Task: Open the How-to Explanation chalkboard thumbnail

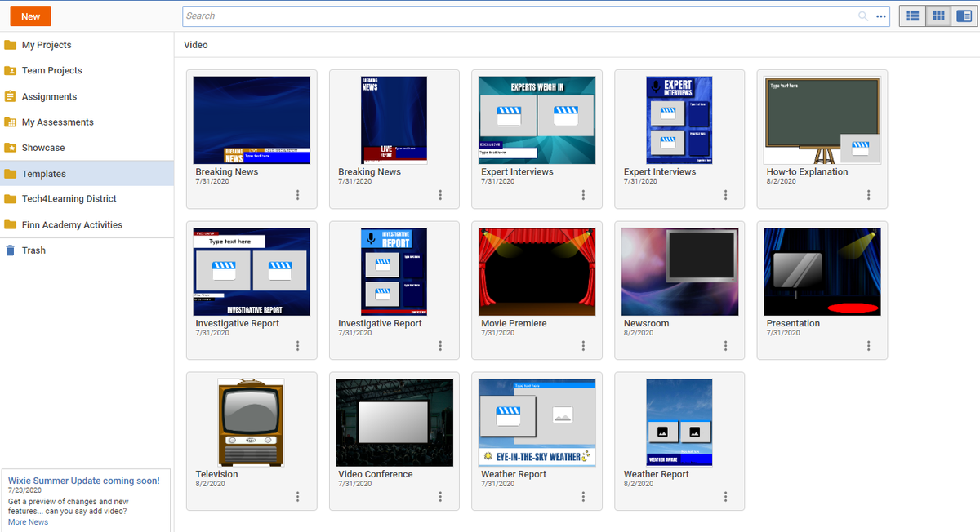Action: 822,121
